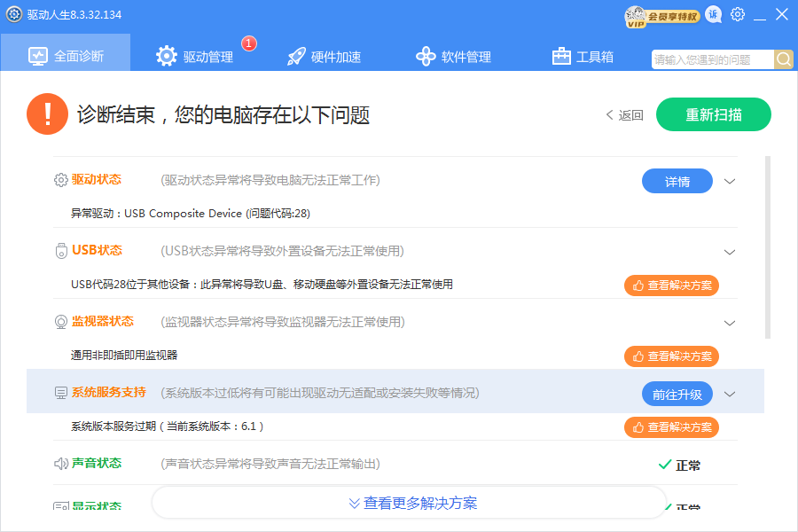This screenshot has height=532, width=798.
Task: Open settings gear in title bar
Action: pos(738,14)
